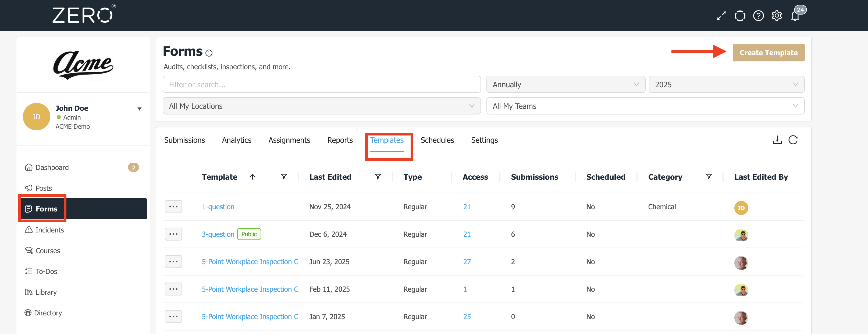The width and height of the screenshot is (868, 334).
Task: Click Forms info icon
Action: point(209,53)
